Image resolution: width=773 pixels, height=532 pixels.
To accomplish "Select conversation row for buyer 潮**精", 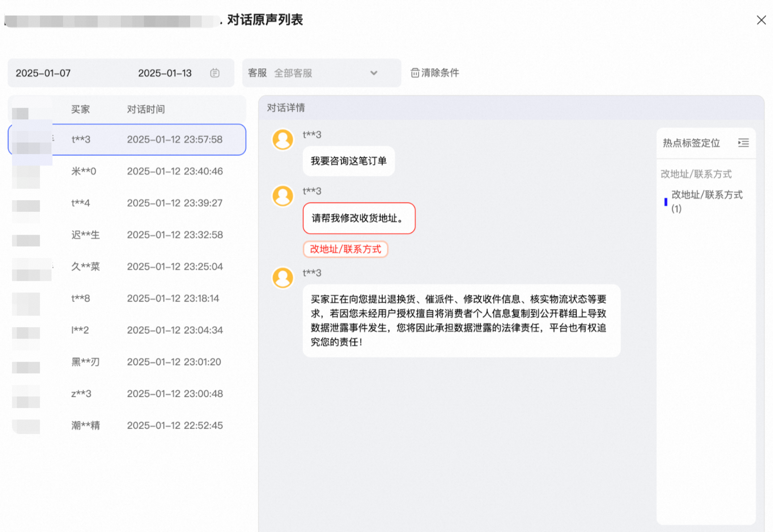I will [127, 425].
